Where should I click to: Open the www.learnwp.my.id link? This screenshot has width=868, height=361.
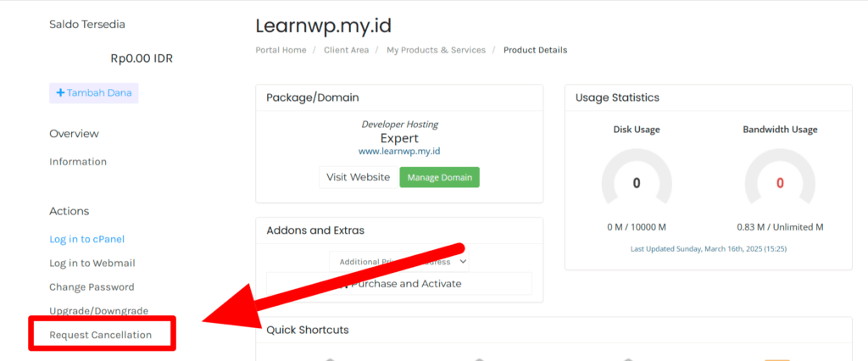coord(400,151)
